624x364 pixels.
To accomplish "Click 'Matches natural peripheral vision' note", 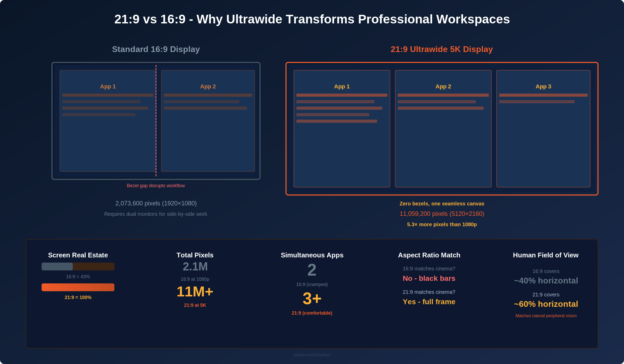I will coord(546,316).
